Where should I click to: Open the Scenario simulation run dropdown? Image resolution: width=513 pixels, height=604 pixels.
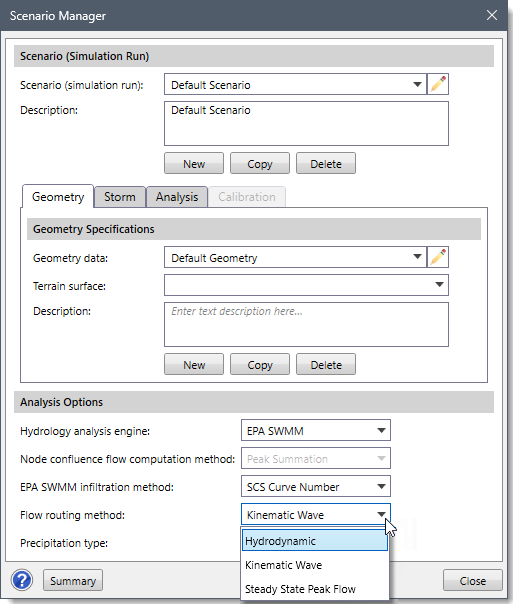tap(295, 84)
